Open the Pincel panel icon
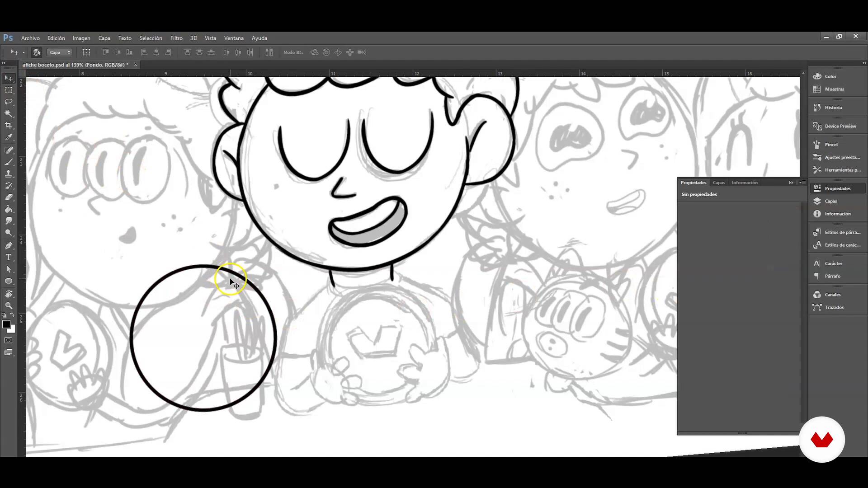Screen dimensions: 868x488 (817, 145)
